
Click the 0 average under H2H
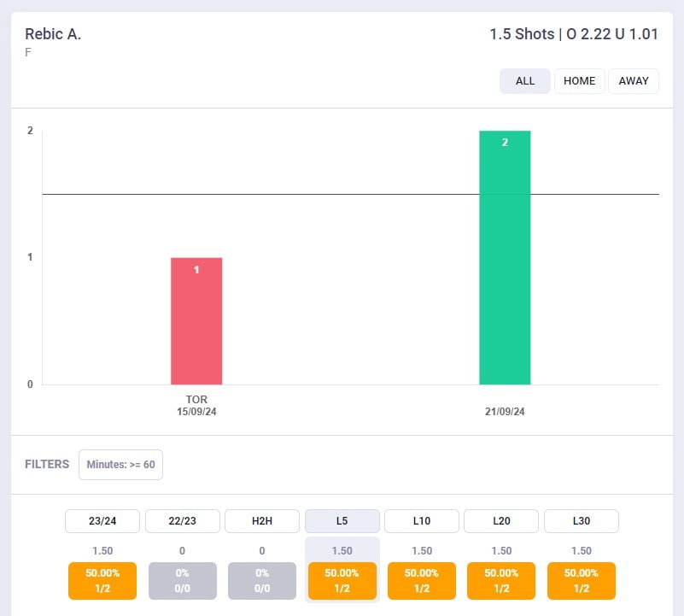click(262, 551)
